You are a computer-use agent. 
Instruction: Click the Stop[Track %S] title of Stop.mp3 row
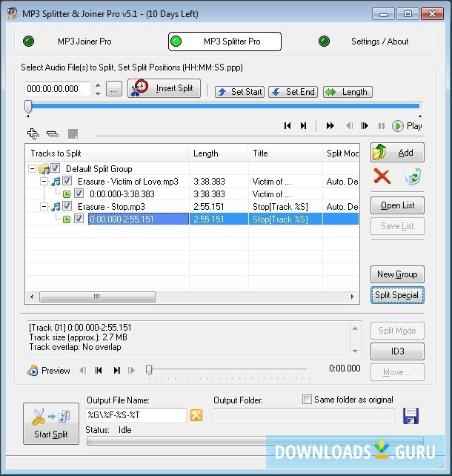(x=280, y=207)
